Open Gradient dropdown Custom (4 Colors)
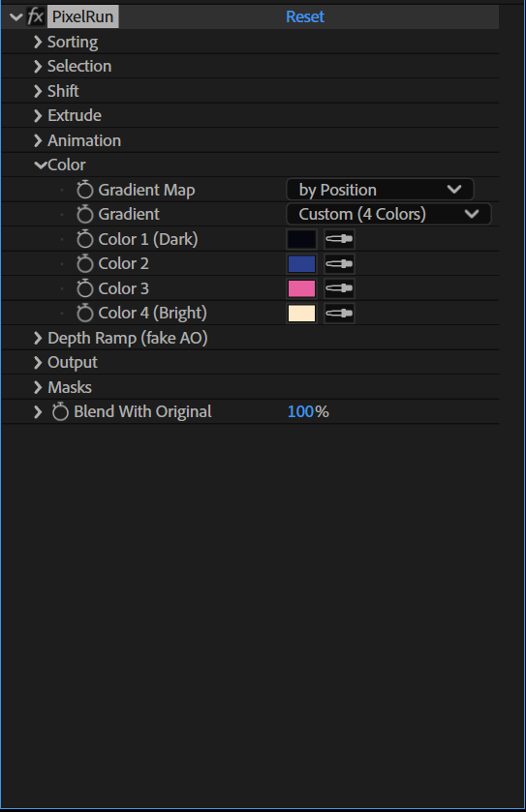Image resolution: width=526 pixels, height=812 pixels. click(388, 214)
